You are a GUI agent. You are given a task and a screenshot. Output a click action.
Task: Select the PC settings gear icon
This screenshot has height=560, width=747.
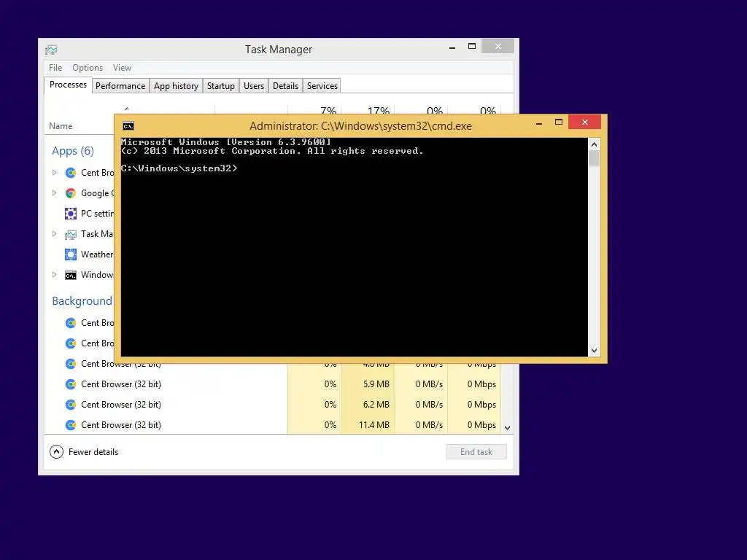[71, 214]
